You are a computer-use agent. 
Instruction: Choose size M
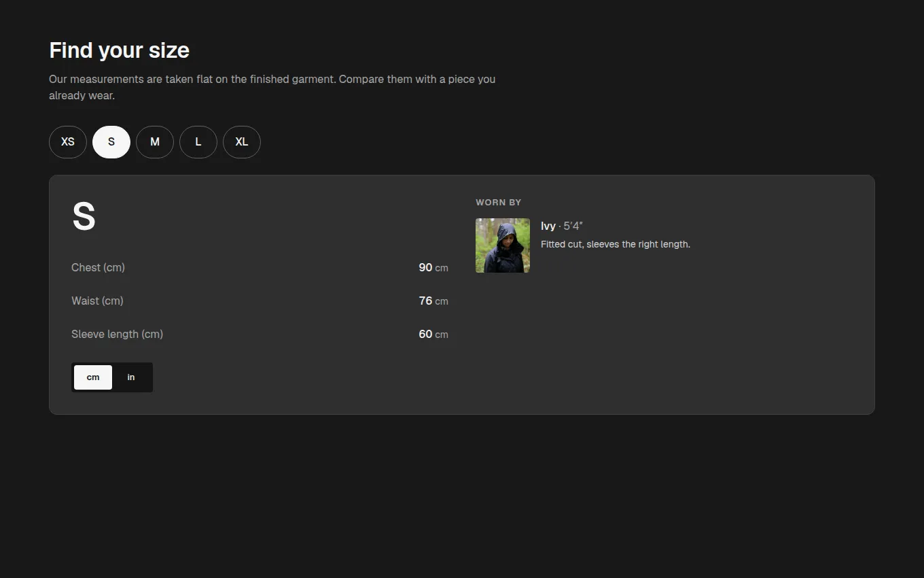[x=155, y=142]
